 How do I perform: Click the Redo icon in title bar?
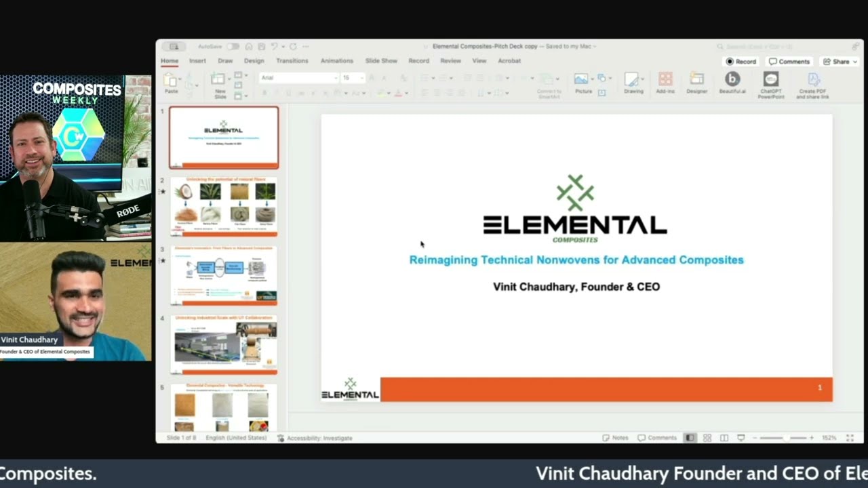tap(293, 46)
